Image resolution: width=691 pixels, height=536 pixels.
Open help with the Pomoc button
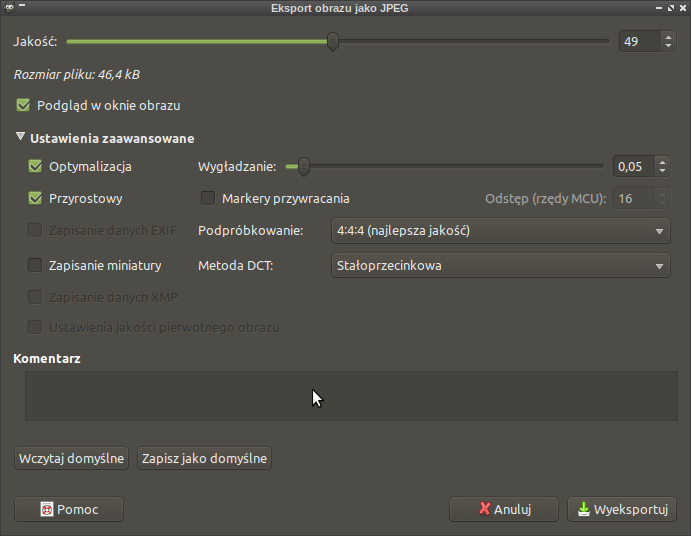pyautogui.click(x=69, y=510)
